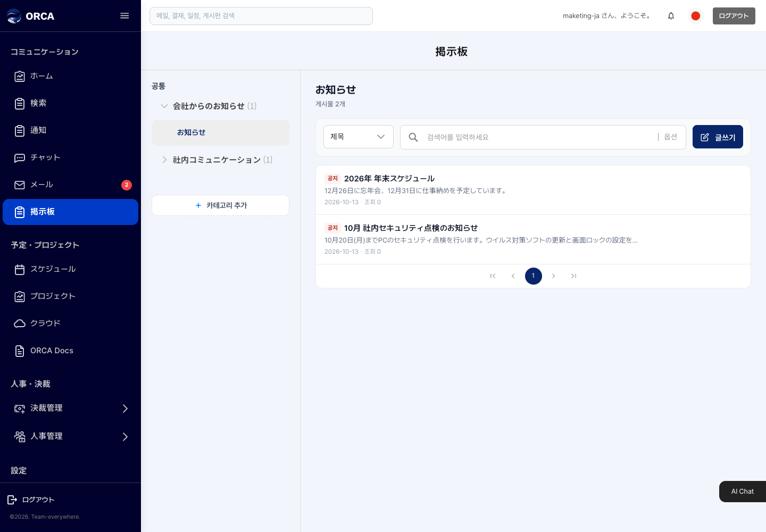Click the プロジェクト sidebar icon
The height and width of the screenshot is (532, 766).
pos(20,296)
